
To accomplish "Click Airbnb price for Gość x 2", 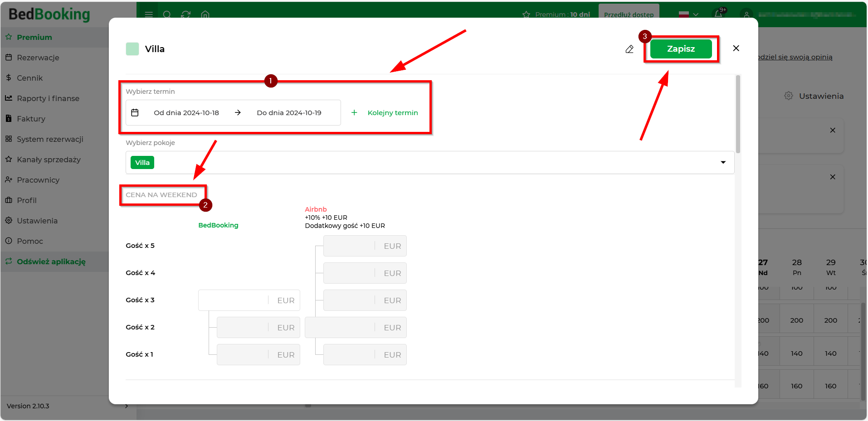I will (356, 327).
